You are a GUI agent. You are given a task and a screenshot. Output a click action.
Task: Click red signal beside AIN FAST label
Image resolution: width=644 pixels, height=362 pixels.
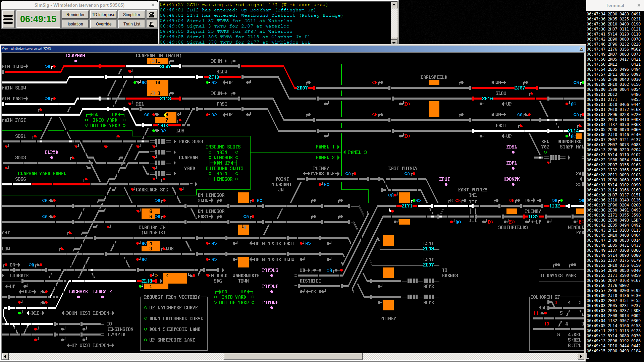(x=54, y=99)
